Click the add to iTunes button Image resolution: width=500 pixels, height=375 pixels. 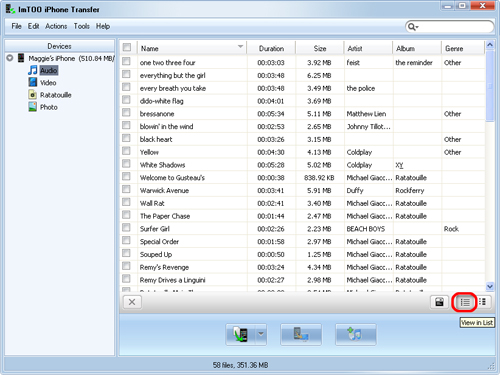[356, 334]
